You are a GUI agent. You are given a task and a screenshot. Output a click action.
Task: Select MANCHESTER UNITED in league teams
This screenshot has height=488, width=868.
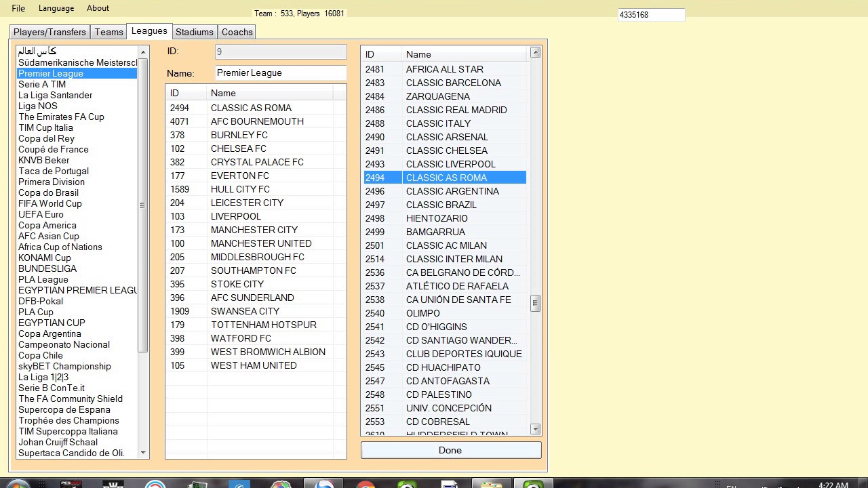pyautogui.click(x=256, y=243)
